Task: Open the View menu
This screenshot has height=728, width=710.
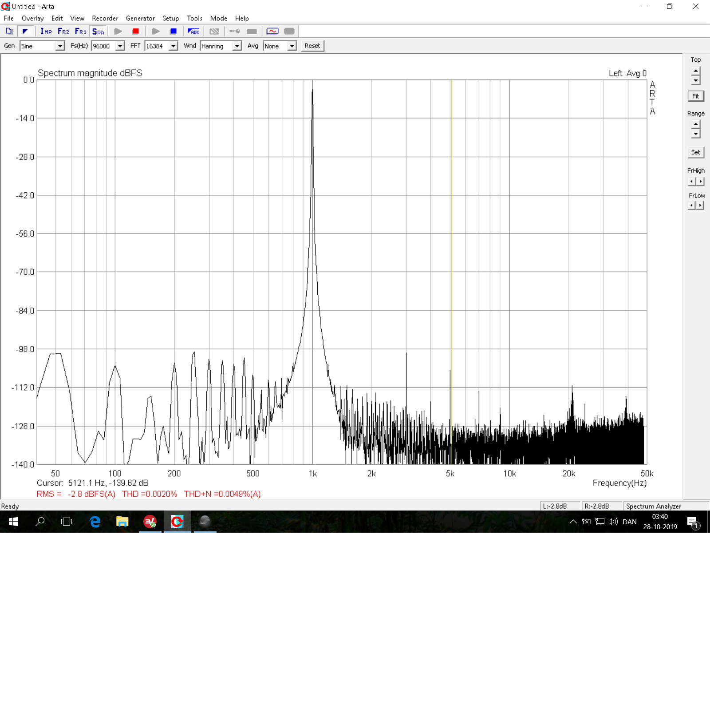Action: pos(77,18)
